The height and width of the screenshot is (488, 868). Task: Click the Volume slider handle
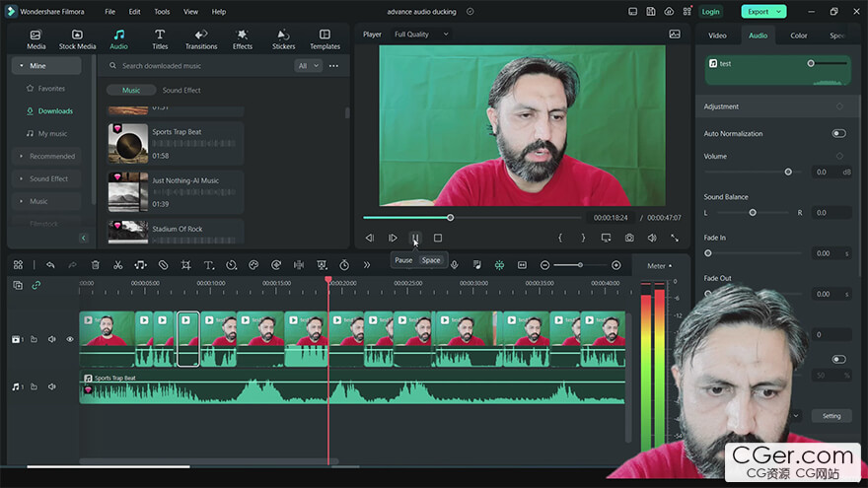[x=788, y=173]
